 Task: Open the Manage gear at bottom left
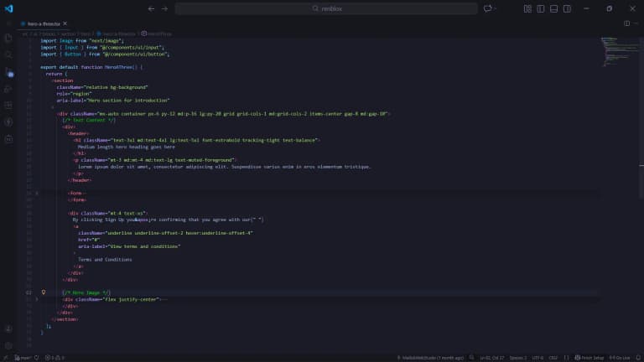8,344
